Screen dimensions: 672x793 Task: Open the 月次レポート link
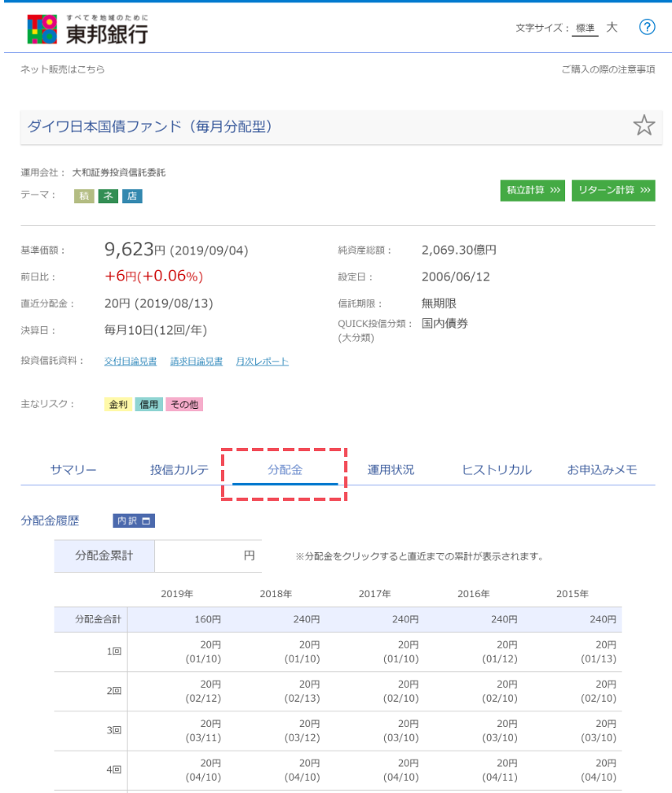pyautogui.click(x=262, y=361)
